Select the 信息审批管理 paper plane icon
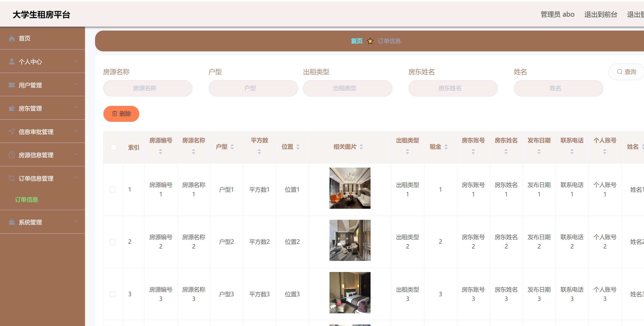Image resolution: width=644 pixels, height=326 pixels. click(12, 131)
